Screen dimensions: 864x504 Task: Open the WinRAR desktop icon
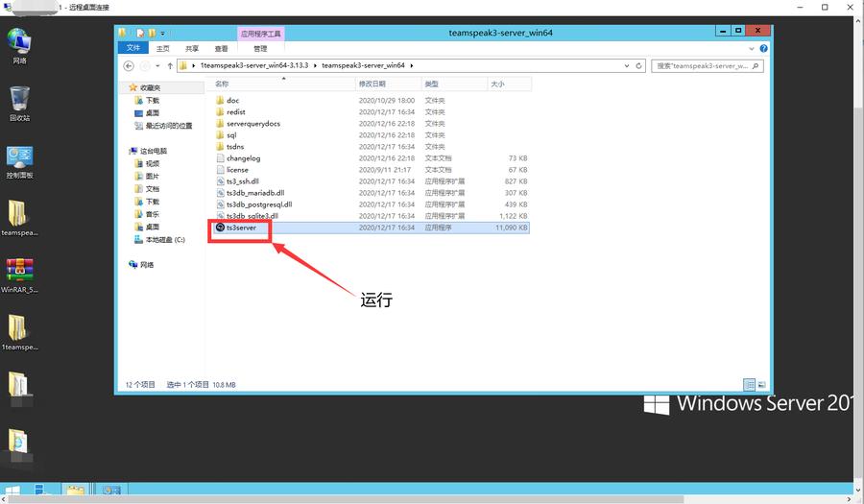coord(19,272)
